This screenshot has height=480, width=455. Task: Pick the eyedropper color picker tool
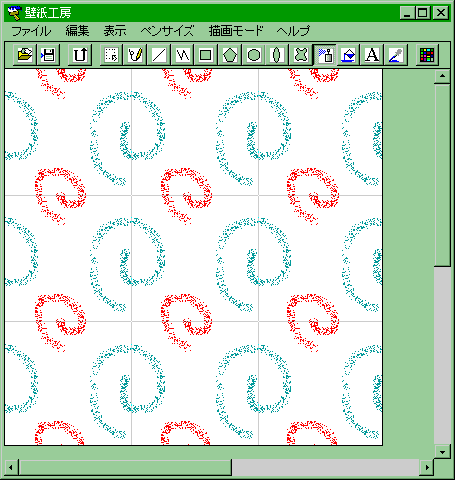(x=396, y=55)
